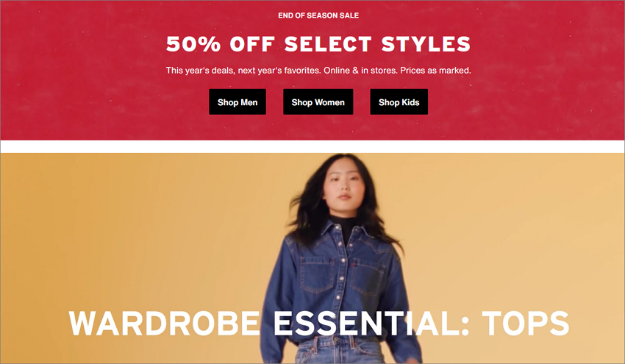Click the "Online & in stores." phrase
The image size is (625, 364).
pos(360,71)
